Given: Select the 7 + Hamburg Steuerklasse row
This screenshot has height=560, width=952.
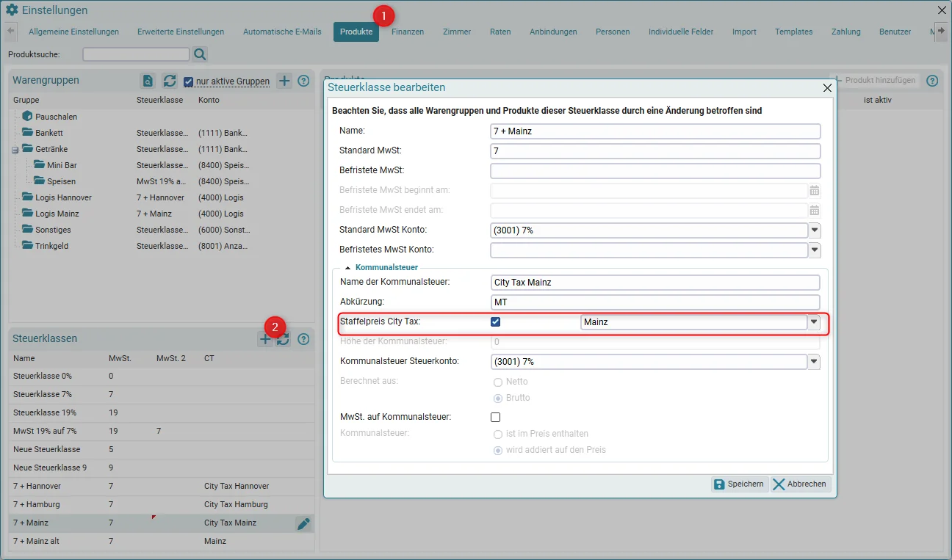Looking at the screenshot, I should pos(162,505).
